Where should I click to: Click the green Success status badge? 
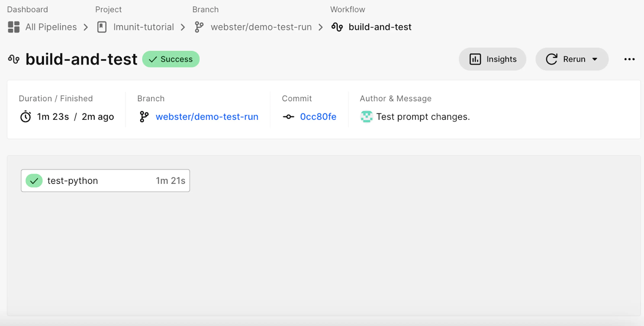[x=171, y=59]
